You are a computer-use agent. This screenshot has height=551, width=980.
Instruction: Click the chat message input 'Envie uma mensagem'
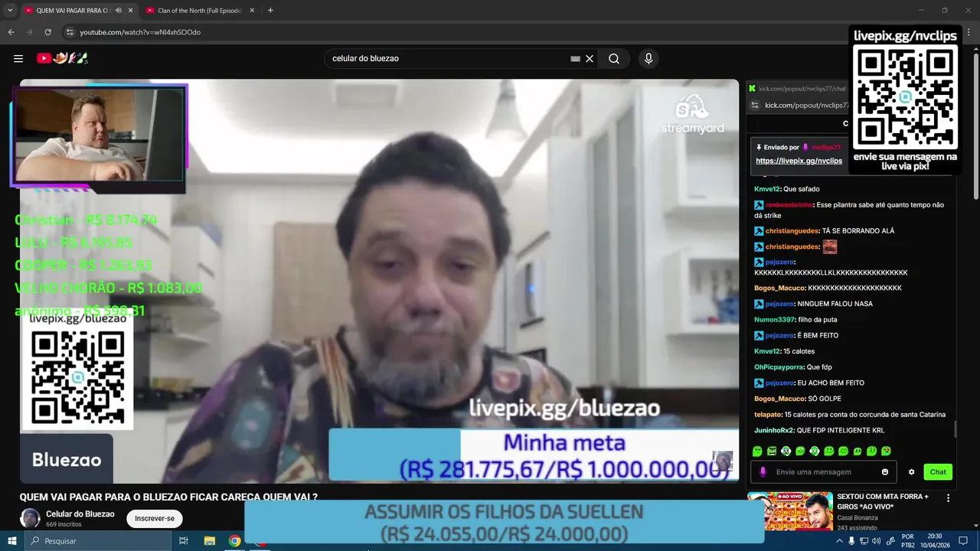(x=824, y=472)
